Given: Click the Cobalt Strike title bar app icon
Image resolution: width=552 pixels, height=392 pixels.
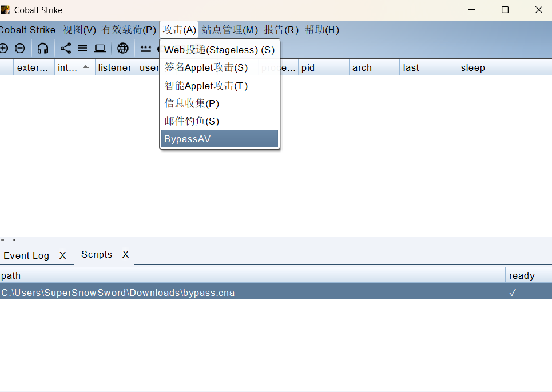Looking at the screenshot, I should click(5, 10).
